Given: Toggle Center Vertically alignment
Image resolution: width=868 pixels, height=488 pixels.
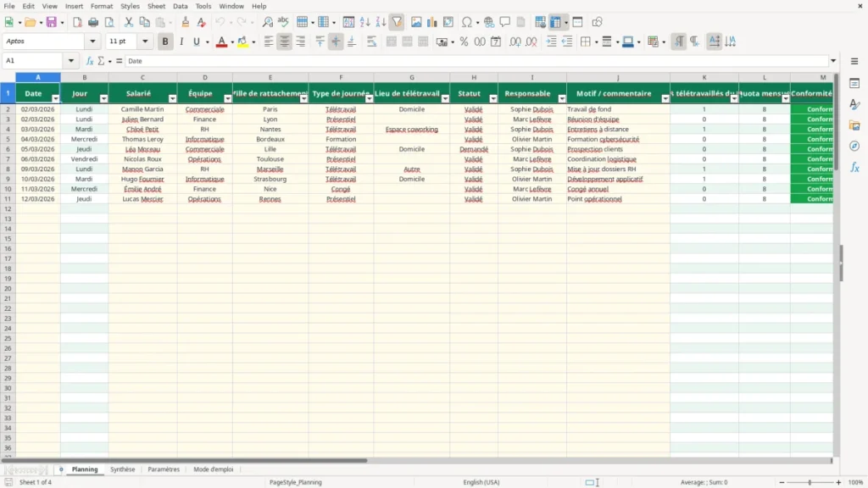Looking at the screenshot, I should 336,42.
